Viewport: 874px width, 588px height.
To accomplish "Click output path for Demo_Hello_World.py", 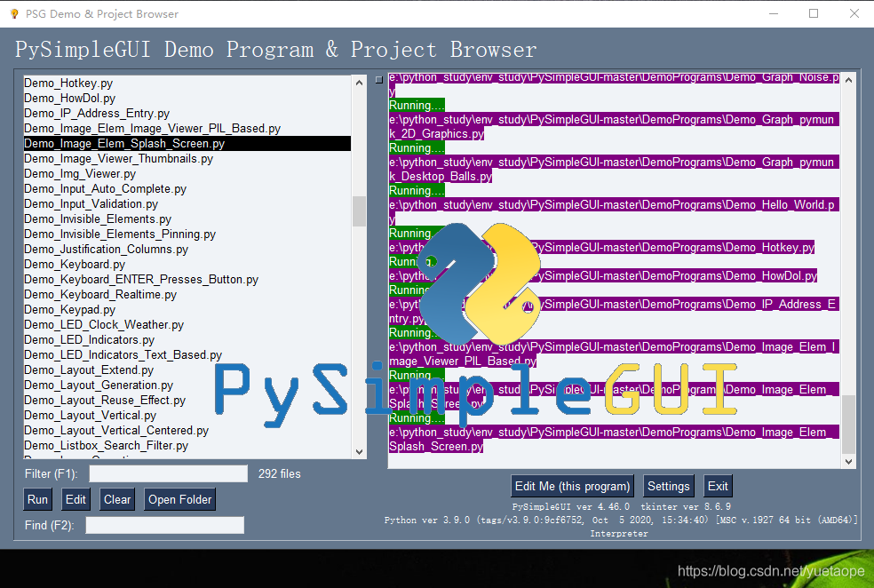I will coord(614,211).
